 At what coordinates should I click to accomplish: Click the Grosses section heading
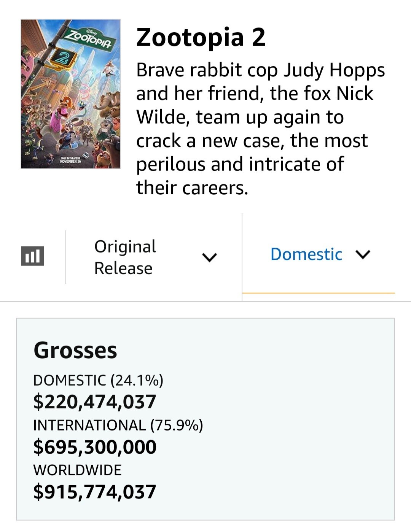pyautogui.click(x=75, y=350)
